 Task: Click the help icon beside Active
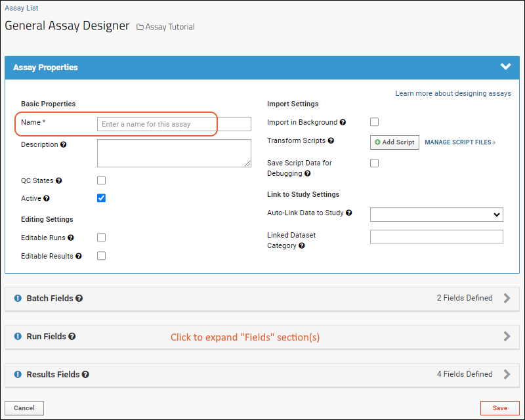tap(47, 199)
